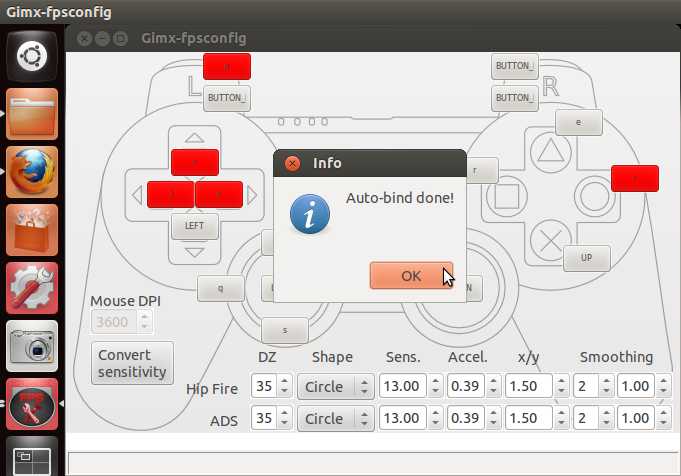Adjust the Hip Fire DZ spinner arrows
Image resolution: width=681 pixels, height=476 pixels.
[284, 386]
